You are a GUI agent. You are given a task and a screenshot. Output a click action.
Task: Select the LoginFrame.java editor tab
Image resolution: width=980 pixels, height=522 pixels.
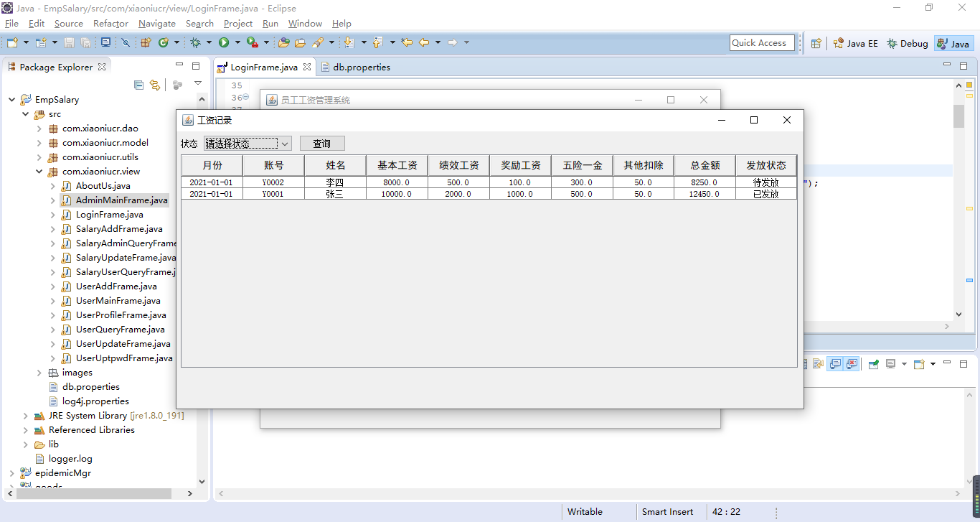pyautogui.click(x=265, y=67)
